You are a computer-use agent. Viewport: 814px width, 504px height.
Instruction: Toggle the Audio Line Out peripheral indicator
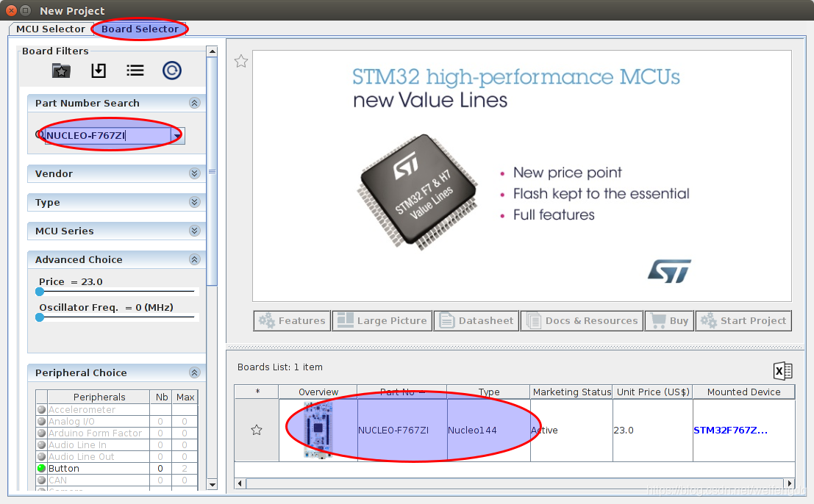coord(41,456)
